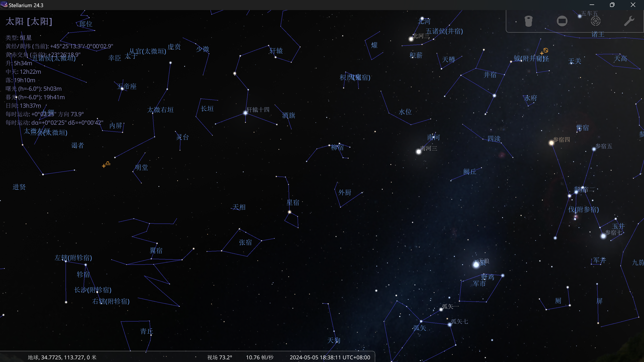Click the 张宿 constellation label
Screen dimensions: 644x362
click(245, 242)
